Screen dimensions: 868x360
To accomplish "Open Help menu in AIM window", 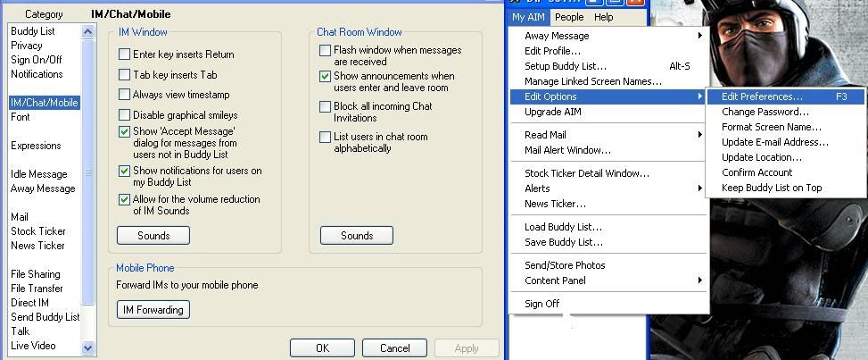I will [603, 17].
